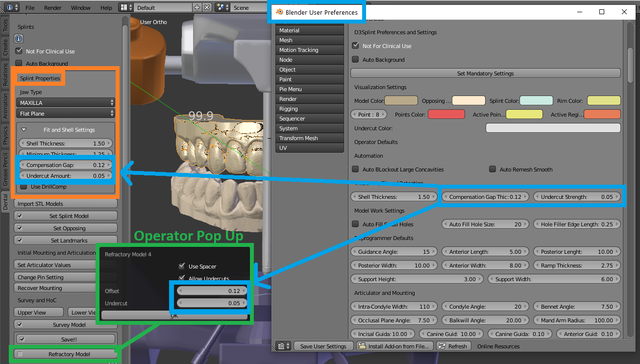Enable Auto Remesh Smooth option
The image size is (640, 364).
(493, 169)
